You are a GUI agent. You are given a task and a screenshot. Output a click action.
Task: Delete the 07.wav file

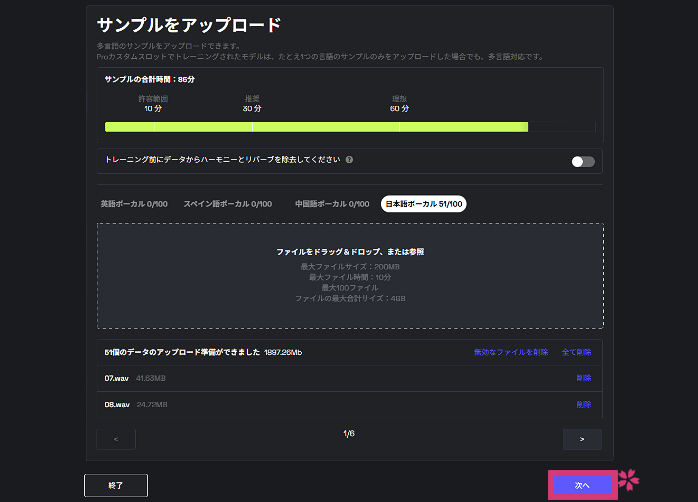coord(583,378)
